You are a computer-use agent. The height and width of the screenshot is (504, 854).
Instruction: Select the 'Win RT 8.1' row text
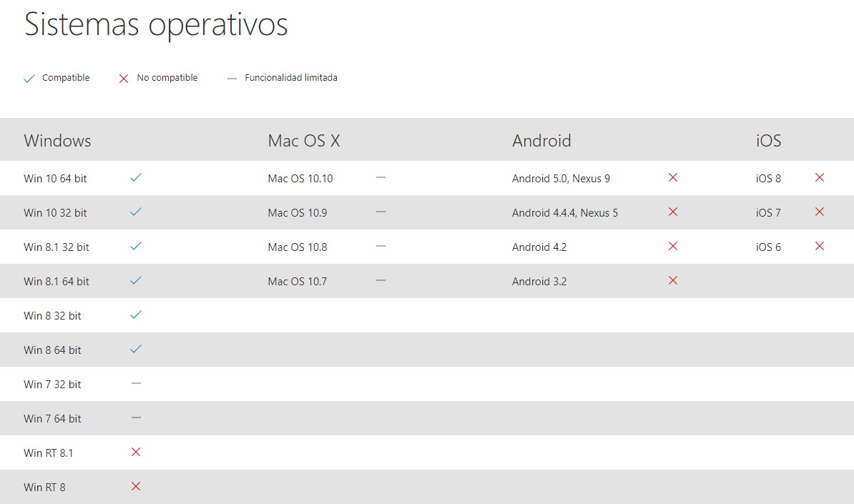[49, 453]
